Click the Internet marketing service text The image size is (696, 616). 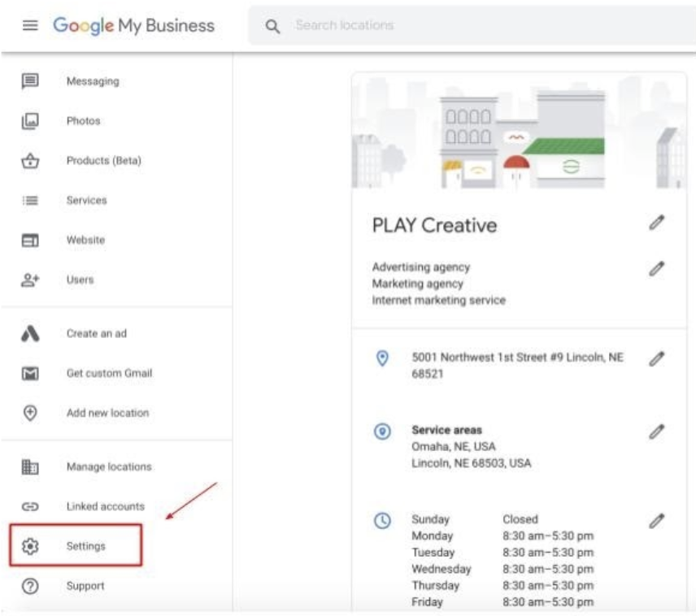(439, 301)
